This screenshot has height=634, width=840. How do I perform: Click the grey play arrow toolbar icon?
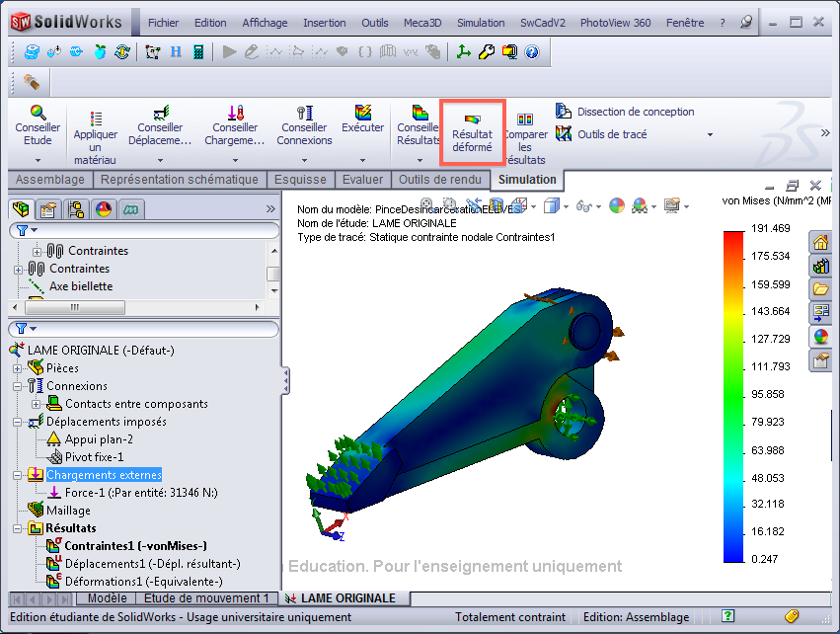click(x=230, y=52)
